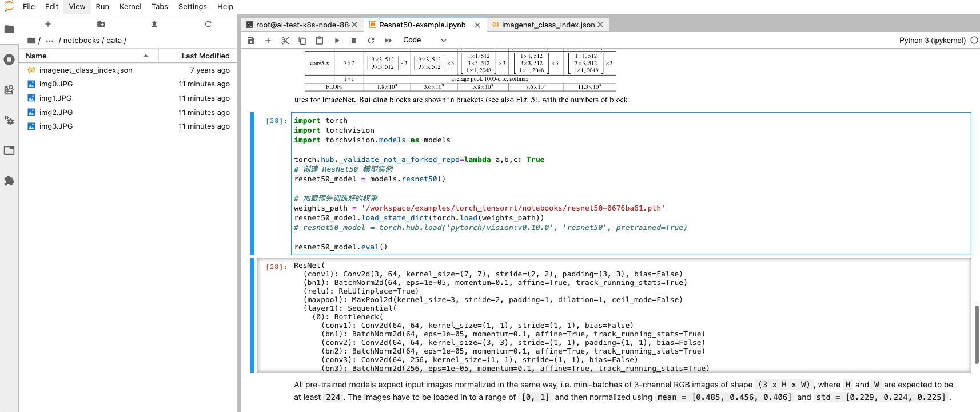Close the Resnet50-example.ipynb tab

click(477, 25)
